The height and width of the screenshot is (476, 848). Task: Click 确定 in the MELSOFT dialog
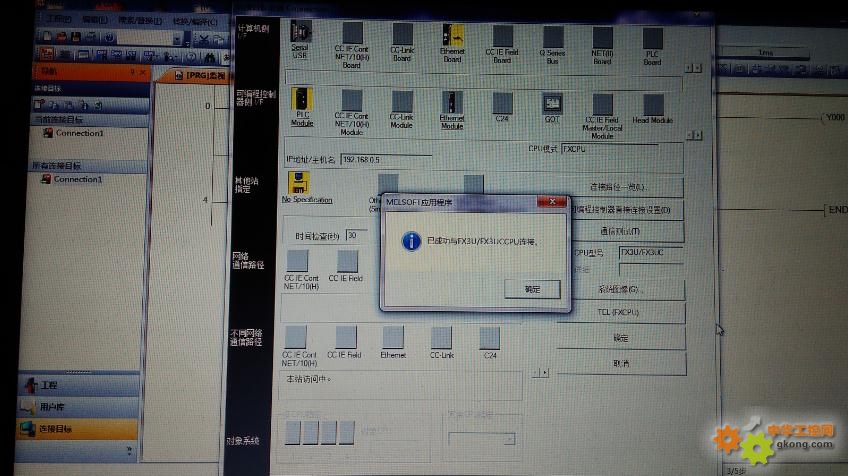point(532,289)
